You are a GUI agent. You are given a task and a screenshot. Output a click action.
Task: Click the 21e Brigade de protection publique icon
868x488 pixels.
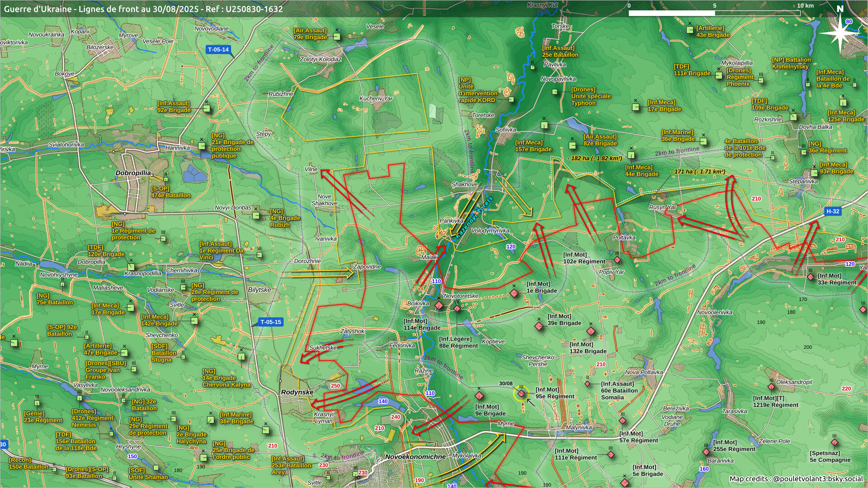[202, 146]
